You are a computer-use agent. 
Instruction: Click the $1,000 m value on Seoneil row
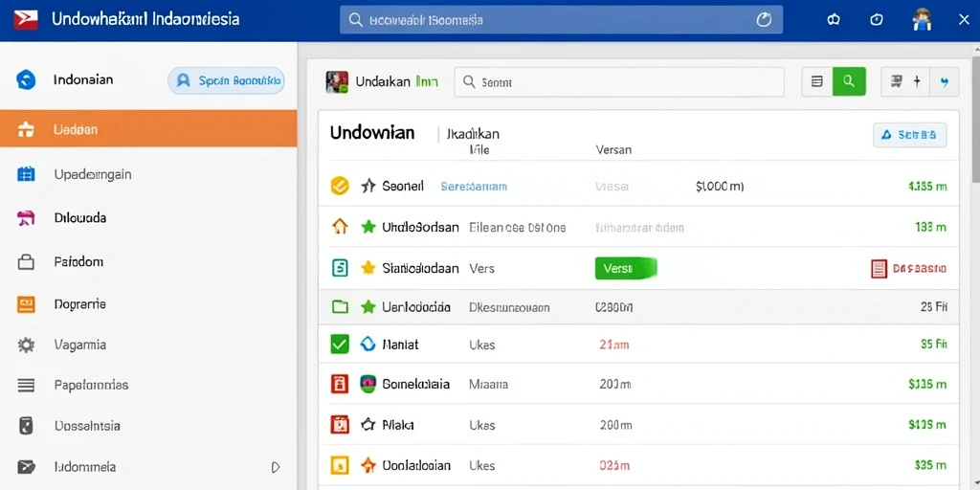click(x=720, y=187)
